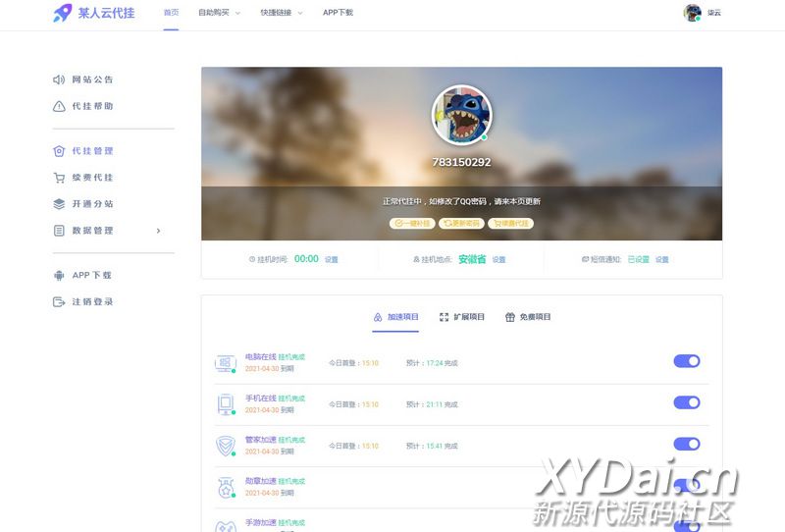Click 预计 17:24 完成 text
The image size is (785, 532).
coord(432,363)
